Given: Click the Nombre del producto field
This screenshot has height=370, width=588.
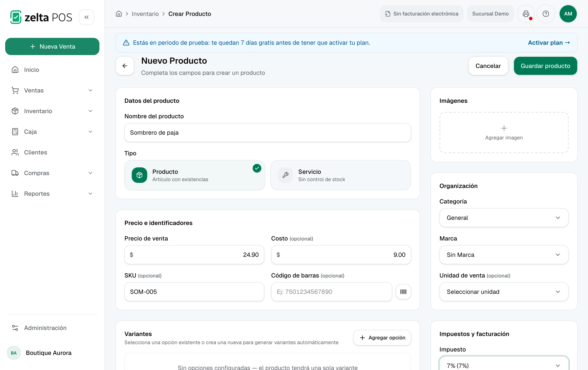Looking at the screenshot, I should click(x=267, y=133).
